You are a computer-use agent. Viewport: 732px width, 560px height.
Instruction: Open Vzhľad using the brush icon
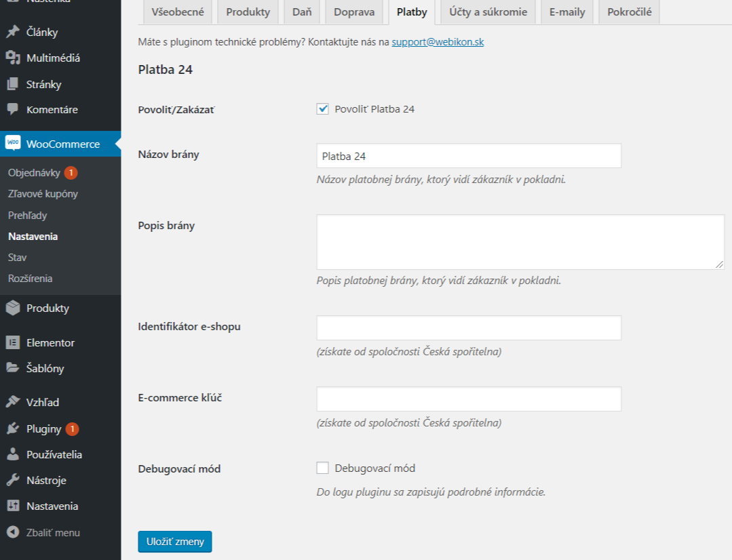pyautogui.click(x=40, y=402)
